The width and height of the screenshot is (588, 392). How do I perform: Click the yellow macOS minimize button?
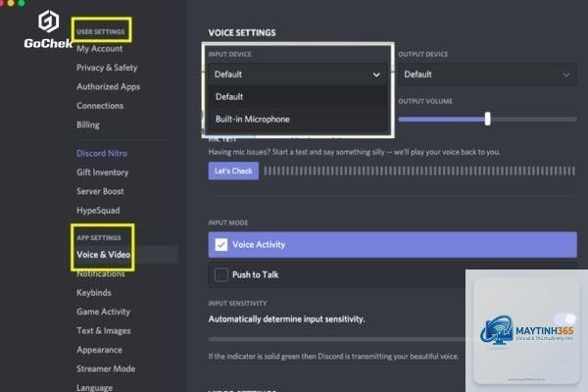pos(11,3)
